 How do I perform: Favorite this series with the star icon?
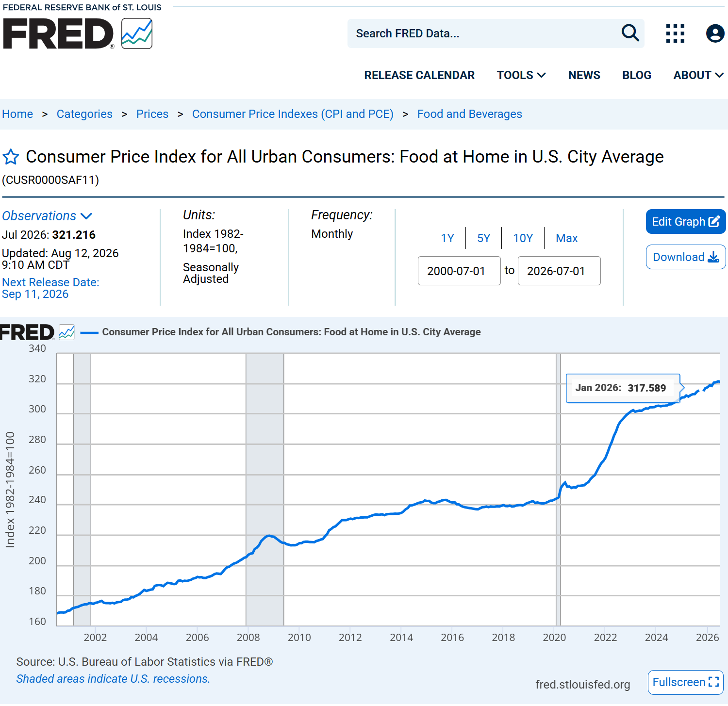11,157
